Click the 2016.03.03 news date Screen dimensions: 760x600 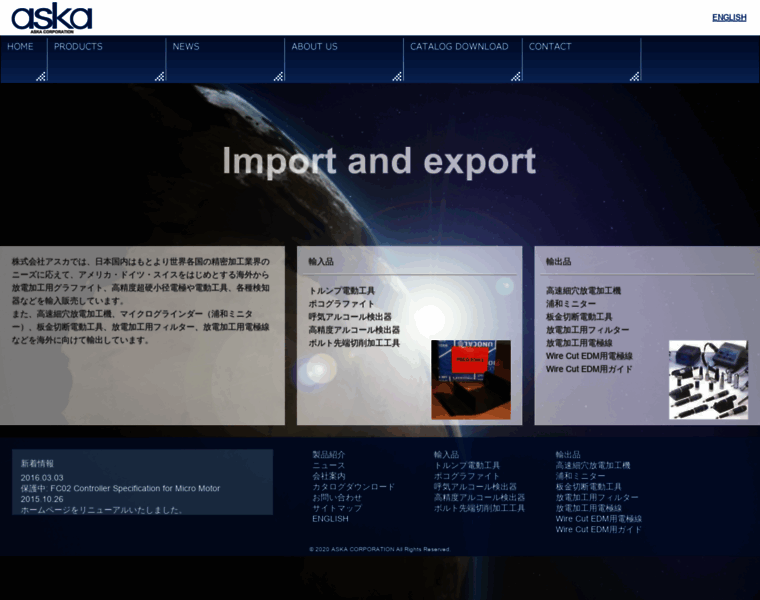click(42, 478)
